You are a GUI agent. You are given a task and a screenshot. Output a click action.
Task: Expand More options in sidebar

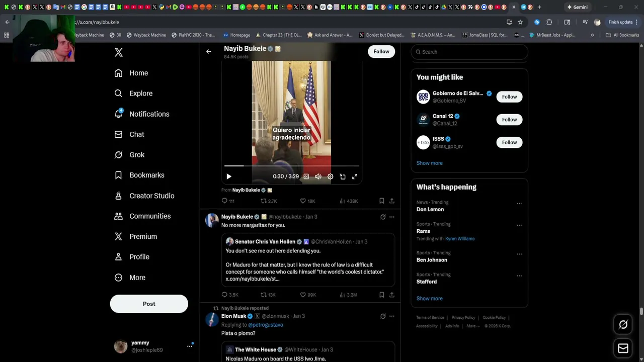pos(130,278)
